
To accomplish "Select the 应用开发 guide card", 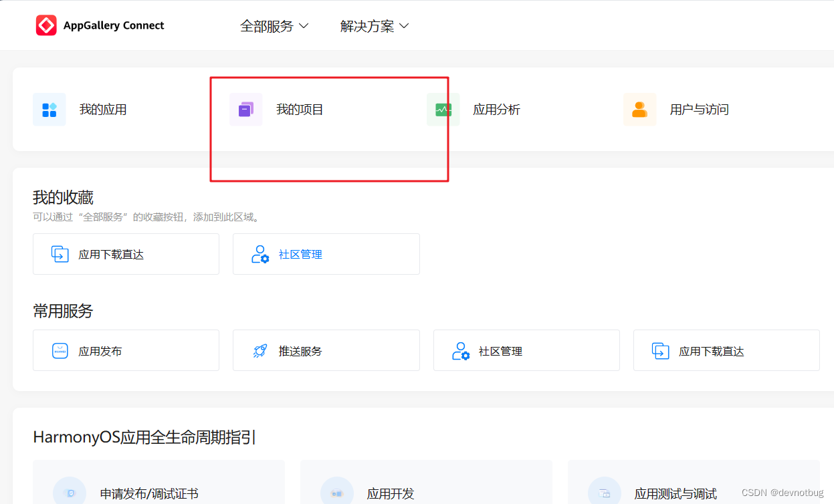I will point(426,482).
